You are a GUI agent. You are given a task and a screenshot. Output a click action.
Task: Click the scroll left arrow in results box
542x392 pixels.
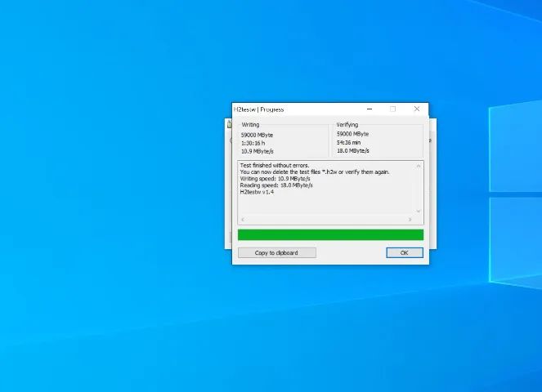pyautogui.click(x=243, y=220)
